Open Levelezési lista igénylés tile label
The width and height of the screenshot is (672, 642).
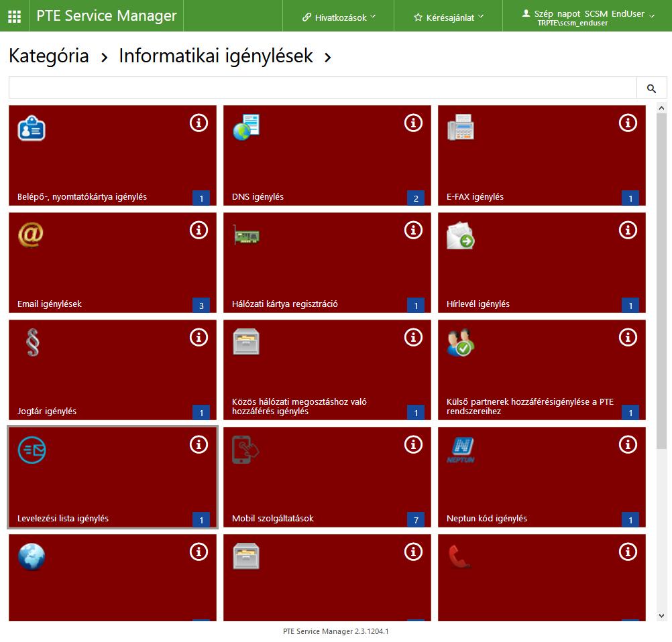(63, 518)
